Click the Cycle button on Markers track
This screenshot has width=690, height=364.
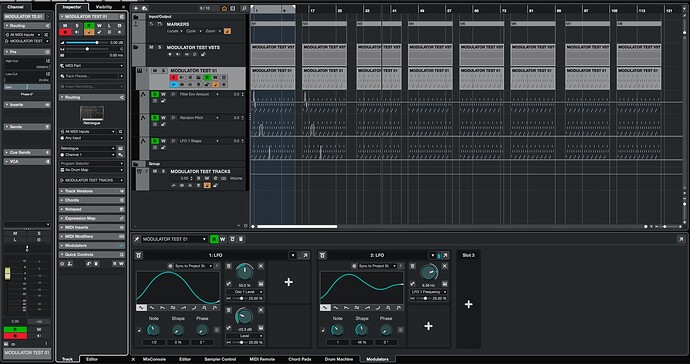[x=193, y=31]
